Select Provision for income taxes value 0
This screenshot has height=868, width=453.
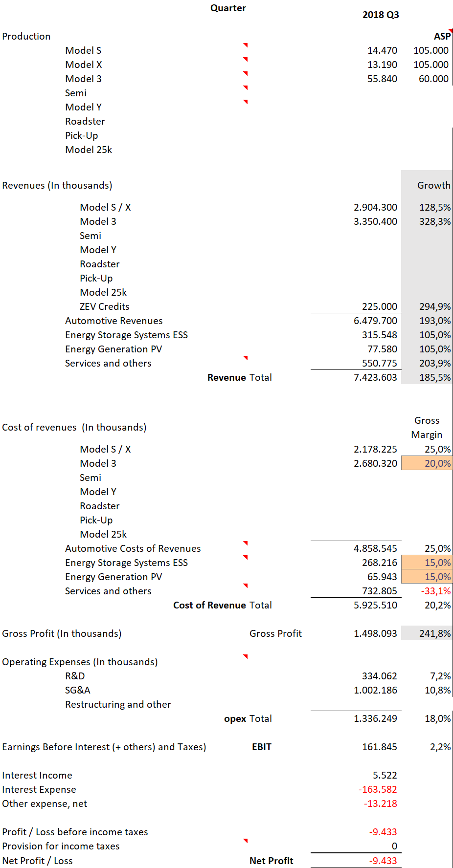click(x=394, y=846)
